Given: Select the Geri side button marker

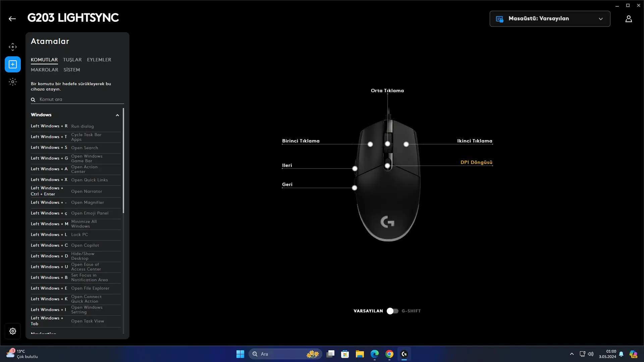Looking at the screenshot, I should point(355,188).
